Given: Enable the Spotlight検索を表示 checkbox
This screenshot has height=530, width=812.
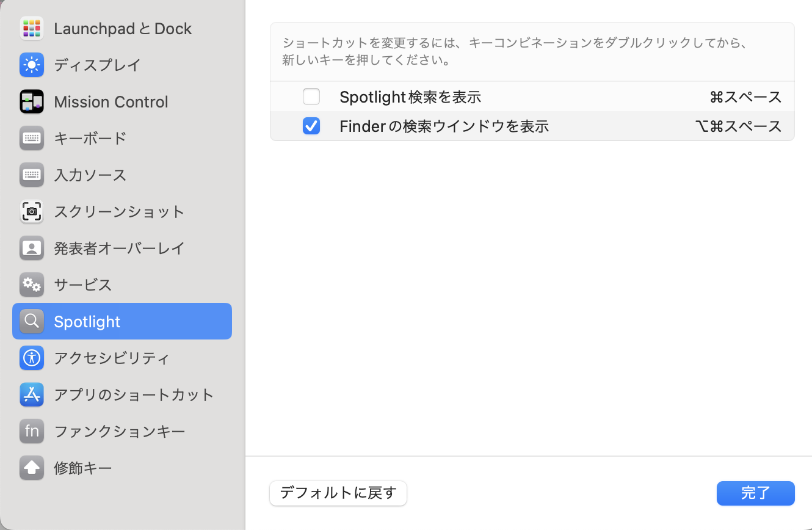Looking at the screenshot, I should coord(311,96).
